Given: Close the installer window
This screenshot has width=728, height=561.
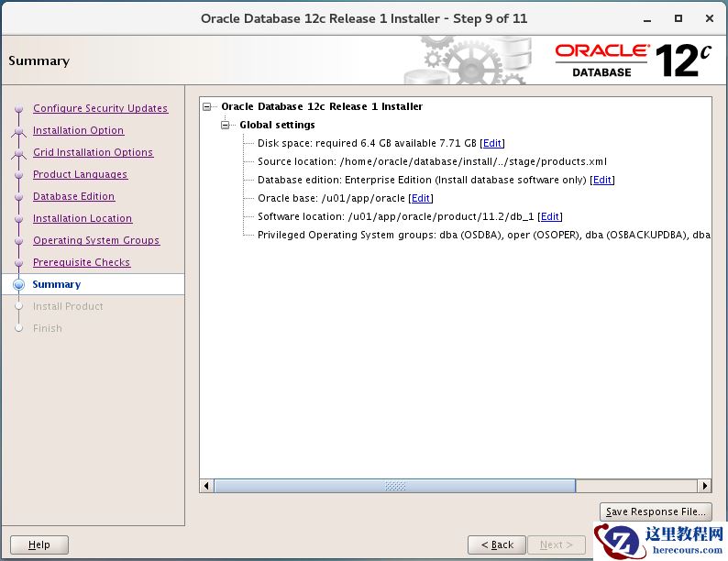Looking at the screenshot, I should point(709,18).
